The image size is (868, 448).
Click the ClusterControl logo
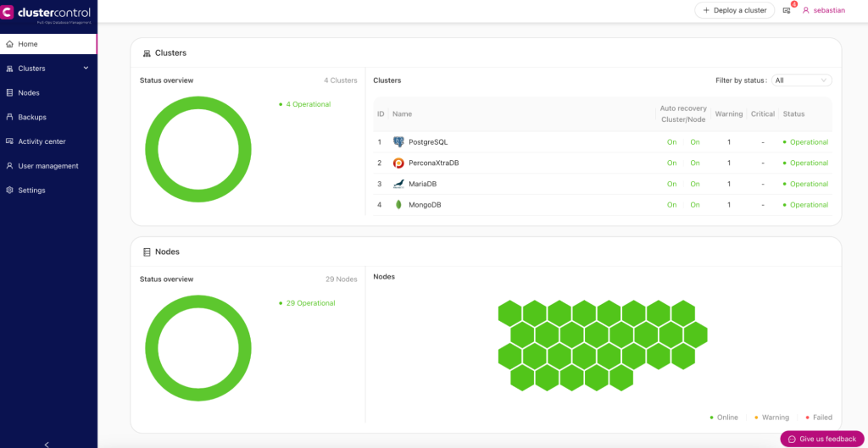47,14
